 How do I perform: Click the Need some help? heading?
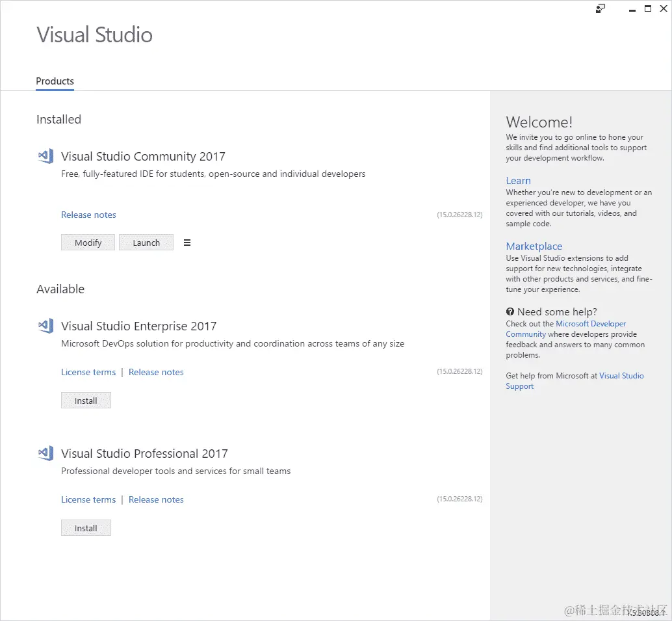557,311
